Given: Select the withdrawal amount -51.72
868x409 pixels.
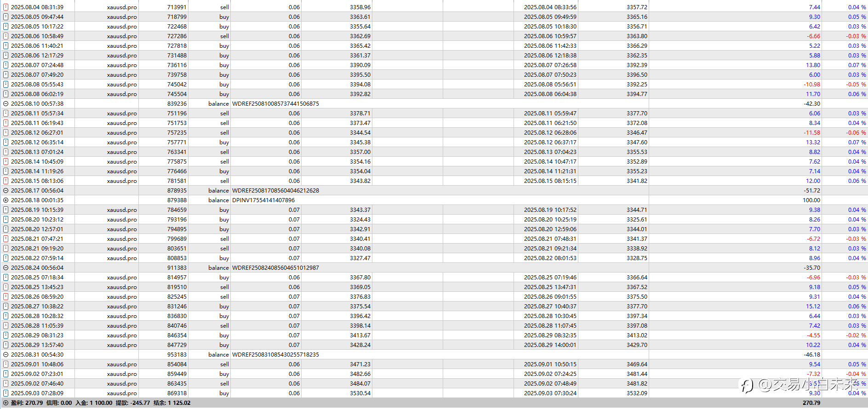Looking at the screenshot, I should click(811, 190).
